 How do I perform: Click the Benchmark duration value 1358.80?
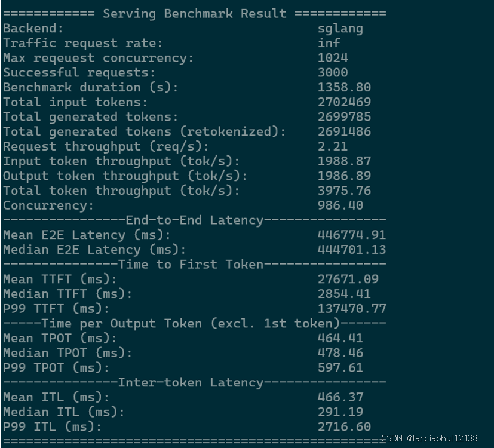pyautogui.click(x=344, y=87)
